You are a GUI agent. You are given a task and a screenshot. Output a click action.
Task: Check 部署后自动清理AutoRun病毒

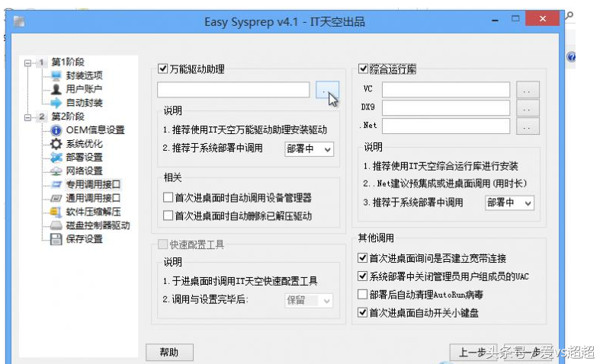click(362, 294)
